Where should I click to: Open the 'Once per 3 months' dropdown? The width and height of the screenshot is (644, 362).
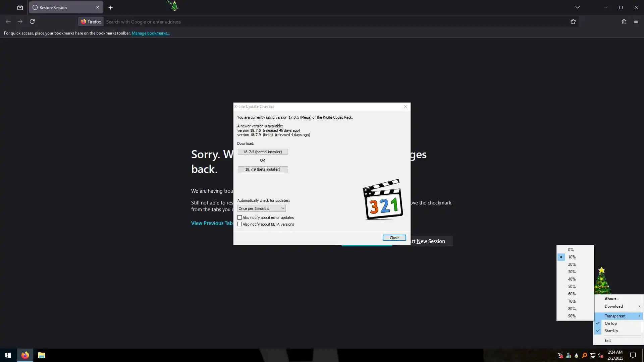[x=261, y=208]
